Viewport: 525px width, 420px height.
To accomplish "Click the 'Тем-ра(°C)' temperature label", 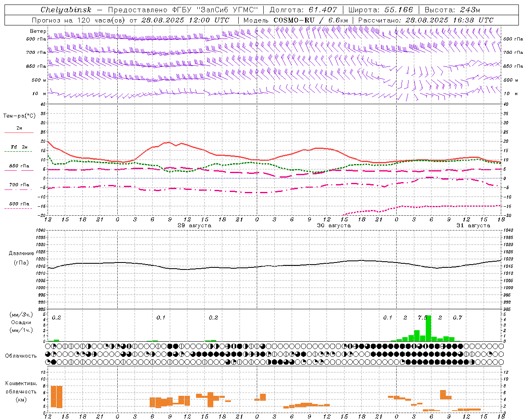I will [19, 116].
